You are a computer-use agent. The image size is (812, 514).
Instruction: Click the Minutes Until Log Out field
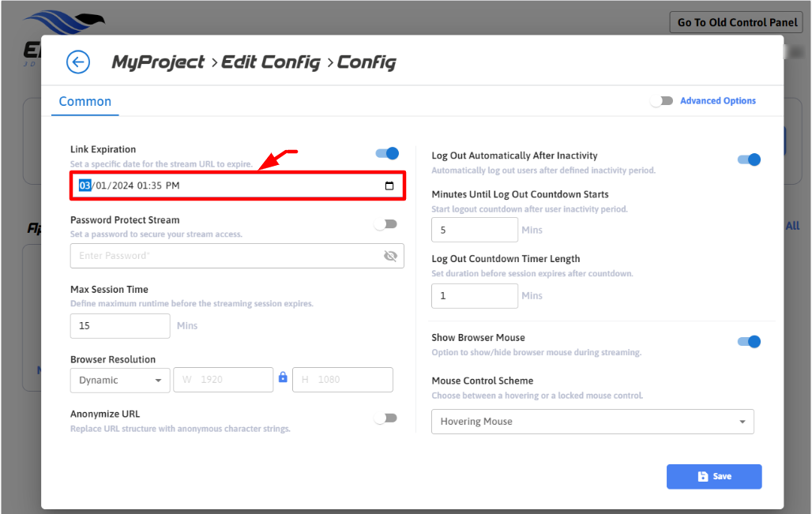coord(474,230)
